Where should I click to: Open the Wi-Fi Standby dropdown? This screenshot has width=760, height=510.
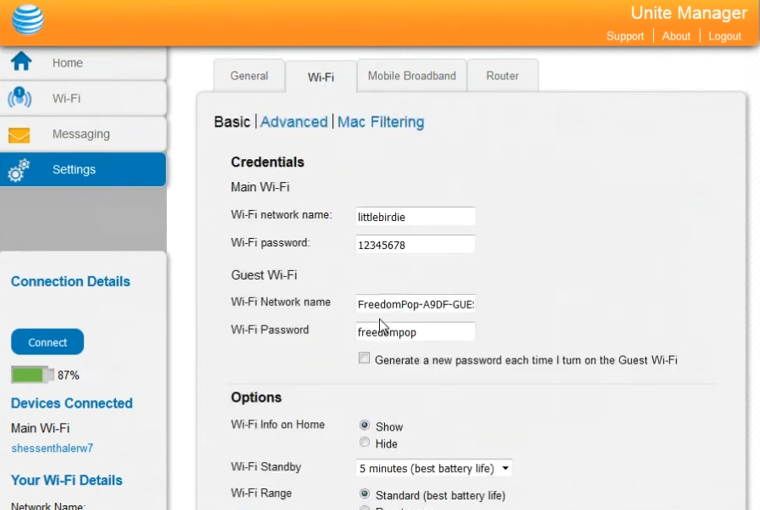point(434,468)
